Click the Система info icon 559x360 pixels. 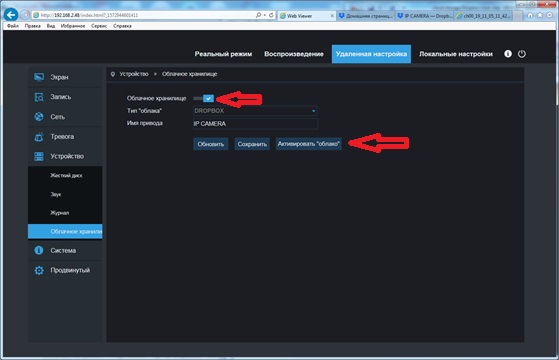tap(39, 250)
